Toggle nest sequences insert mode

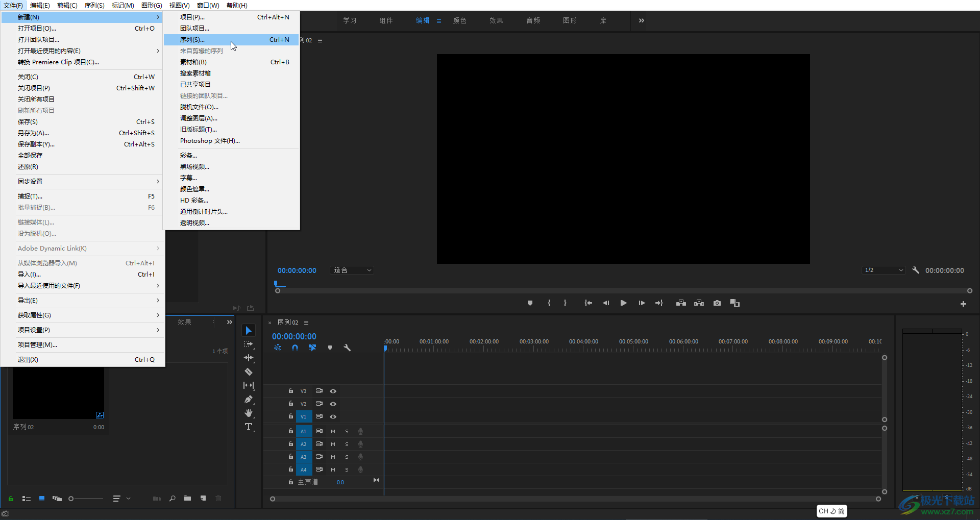(278, 348)
